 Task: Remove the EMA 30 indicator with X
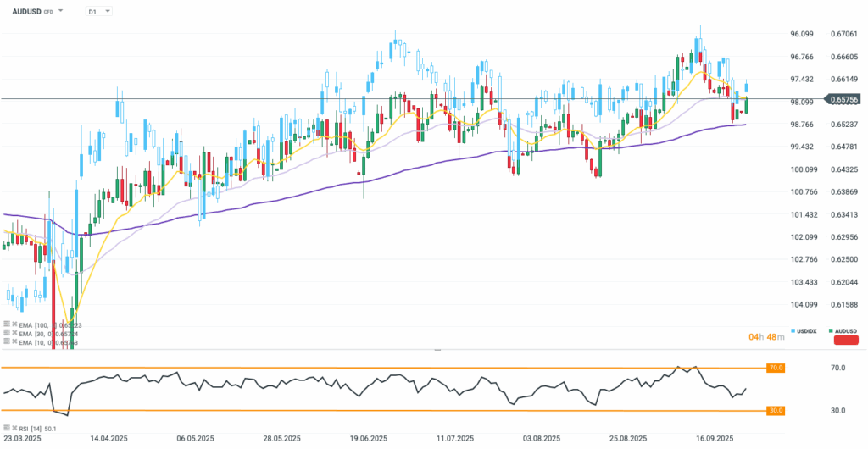14,333
